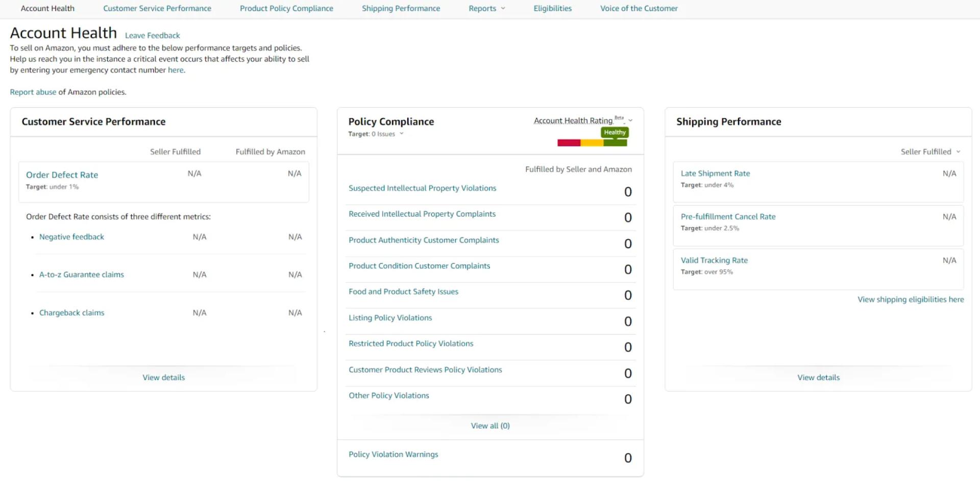
Task: Open the Chargeback claims metric
Action: tap(71, 313)
